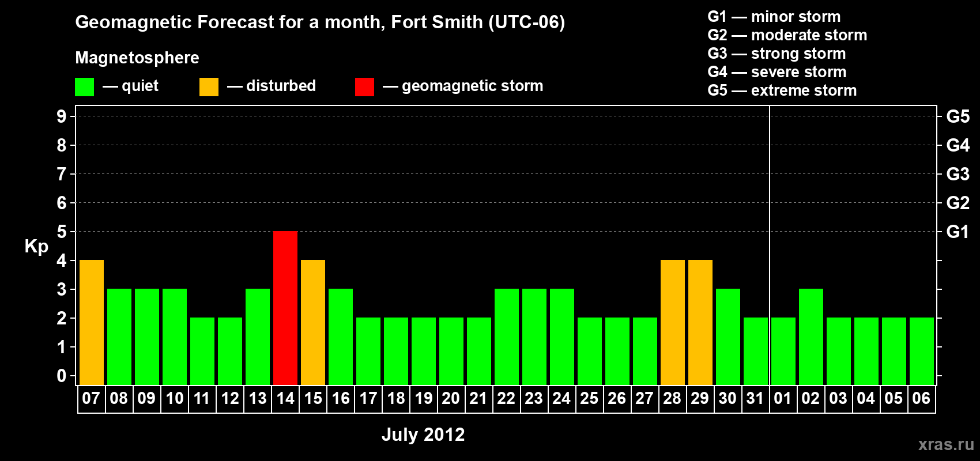
Task: Click date label 16 on the axis
Action: 340,398
